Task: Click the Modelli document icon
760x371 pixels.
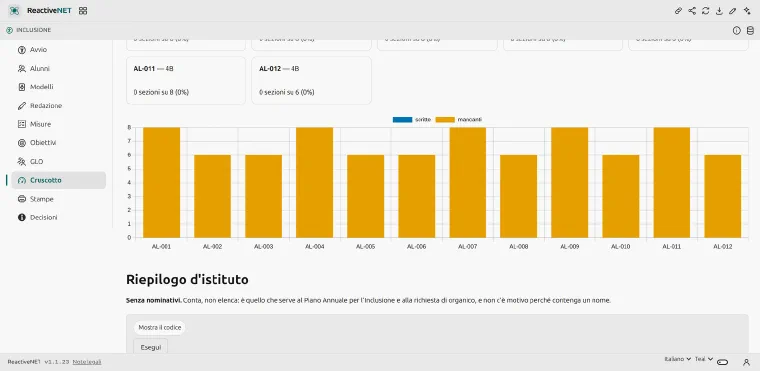Action: point(21,87)
